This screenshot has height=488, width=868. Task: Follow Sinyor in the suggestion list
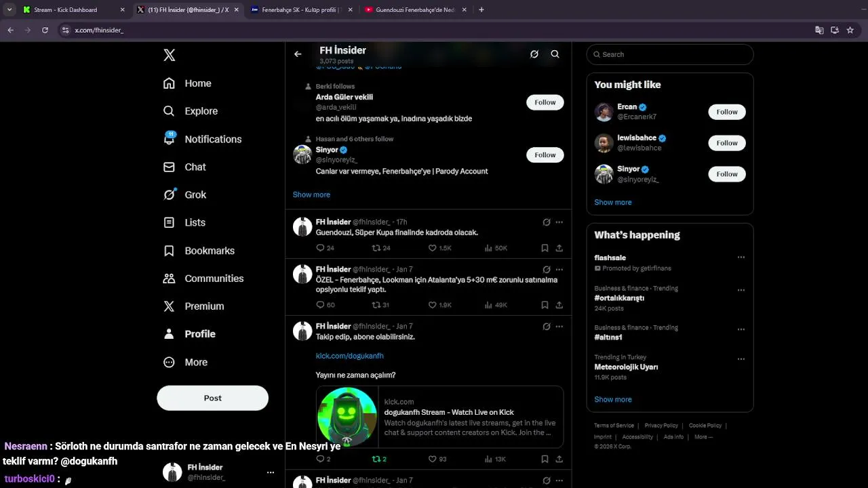pyautogui.click(x=545, y=155)
